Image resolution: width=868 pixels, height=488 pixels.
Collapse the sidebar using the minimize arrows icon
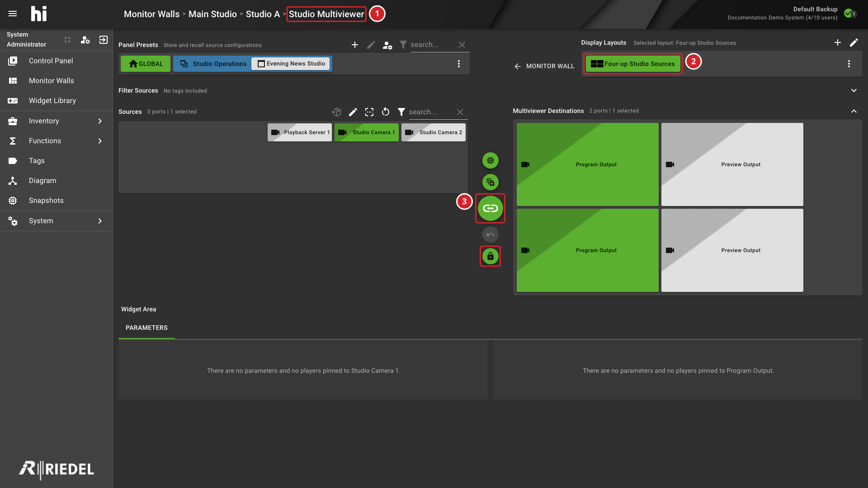pos(67,40)
